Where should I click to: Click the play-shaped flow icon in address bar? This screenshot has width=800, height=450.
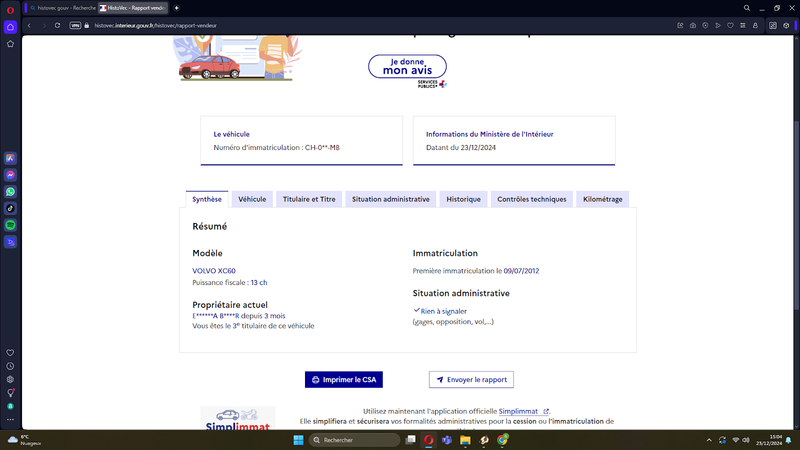pyautogui.click(x=718, y=26)
